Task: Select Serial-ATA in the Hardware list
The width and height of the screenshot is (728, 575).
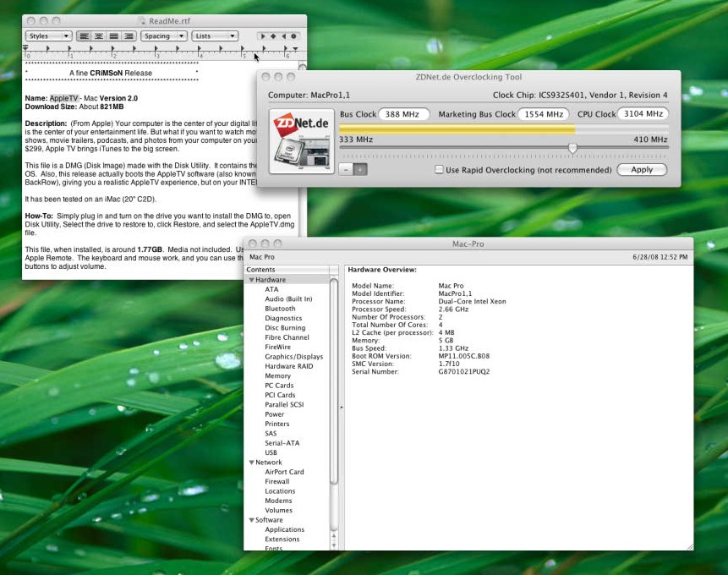Action: [282, 443]
